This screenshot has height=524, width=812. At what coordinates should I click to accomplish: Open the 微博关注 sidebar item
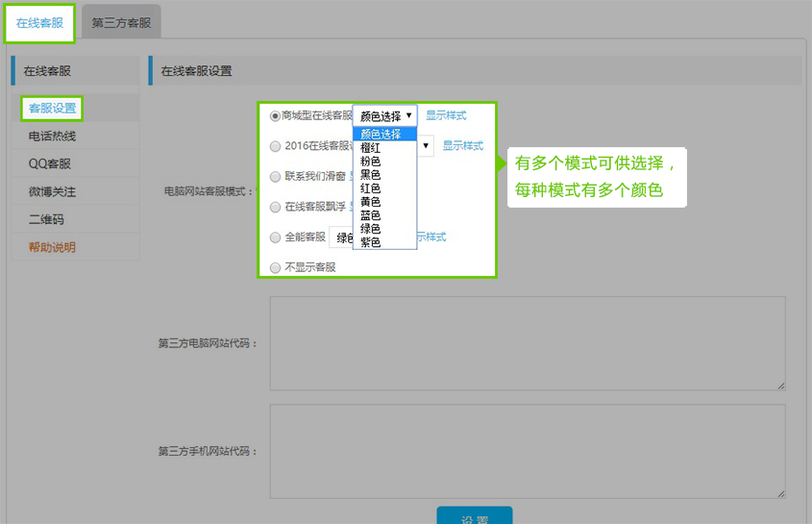coord(52,191)
